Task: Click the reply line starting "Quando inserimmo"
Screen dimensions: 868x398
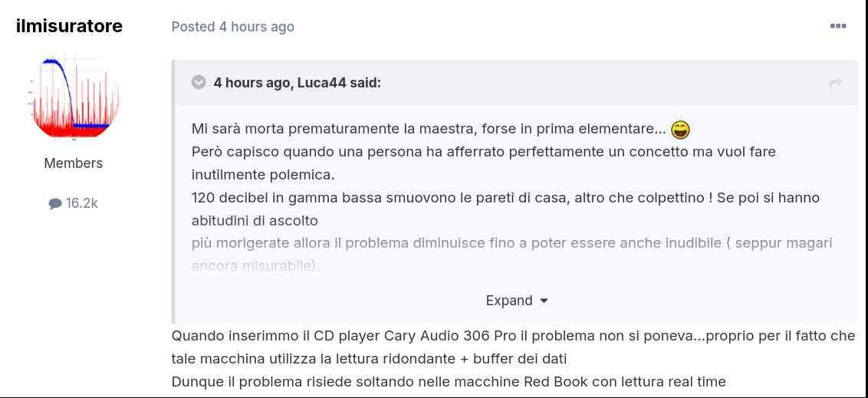Action: click(x=513, y=336)
